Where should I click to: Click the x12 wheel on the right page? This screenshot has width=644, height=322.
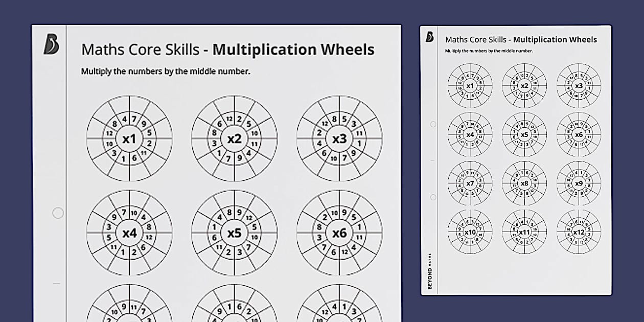[x=580, y=233]
